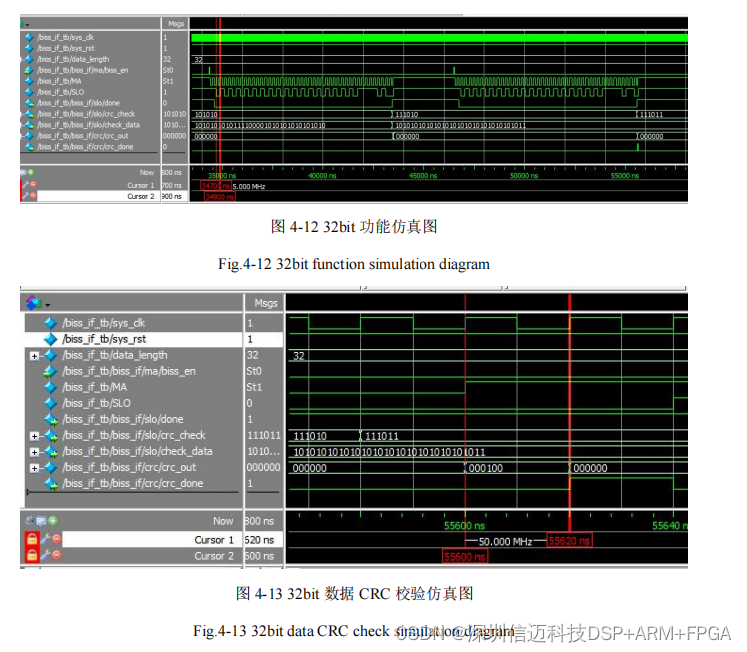Viewport: 747px width, 652px height.
Task: Expand the data_length signal in lower waveform
Action: [x=35, y=355]
